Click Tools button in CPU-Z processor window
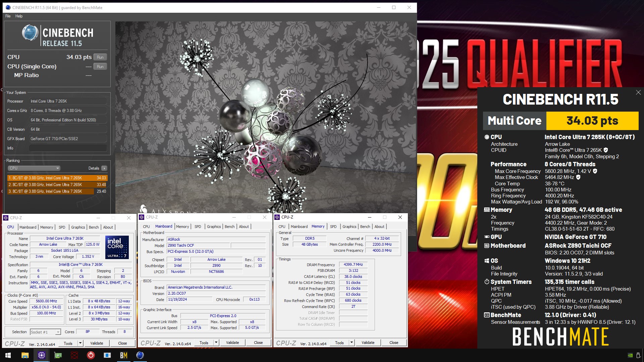 coord(68,343)
